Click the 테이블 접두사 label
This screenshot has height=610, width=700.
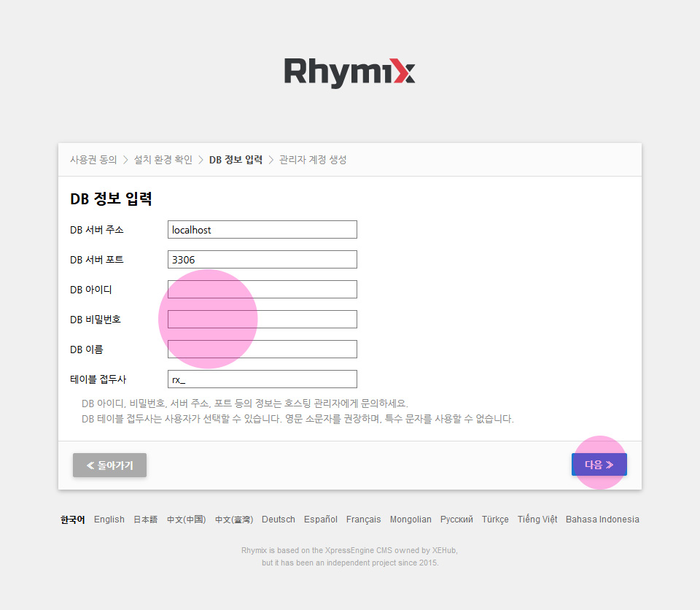coord(98,380)
